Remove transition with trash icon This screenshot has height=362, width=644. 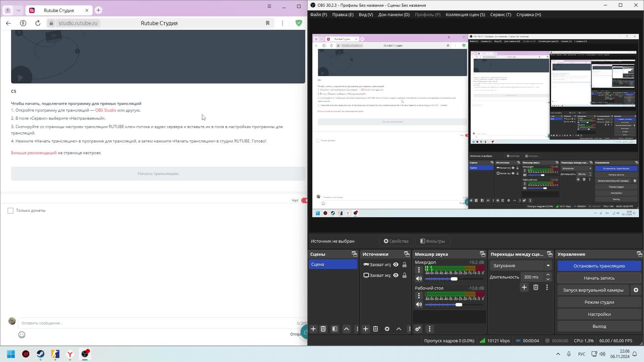(x=536, y=287)
